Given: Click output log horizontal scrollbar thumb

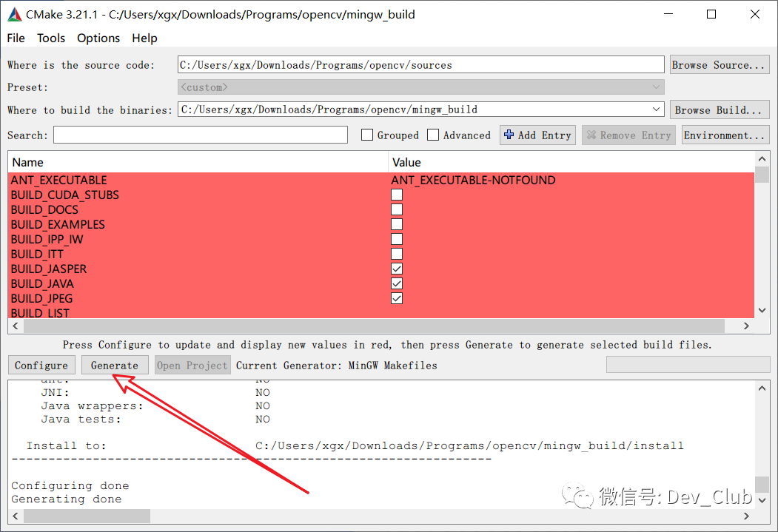Looking at the screenshot, I should tap(87, 516).
